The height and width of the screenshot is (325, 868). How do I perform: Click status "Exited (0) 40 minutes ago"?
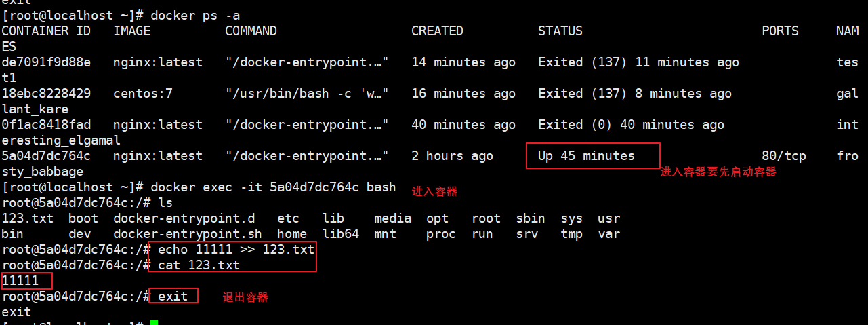pyautogui.click(x=631, y=124)
